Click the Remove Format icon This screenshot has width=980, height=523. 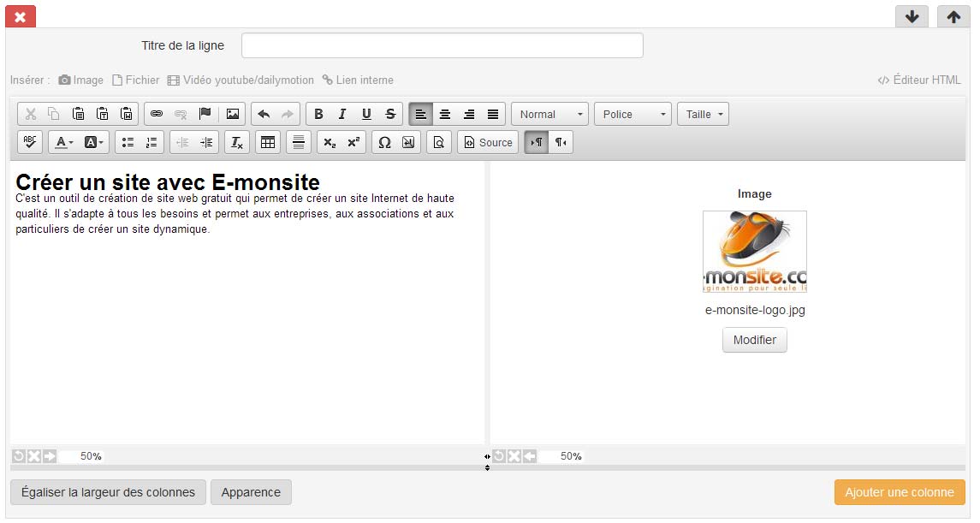click(237, 142)
